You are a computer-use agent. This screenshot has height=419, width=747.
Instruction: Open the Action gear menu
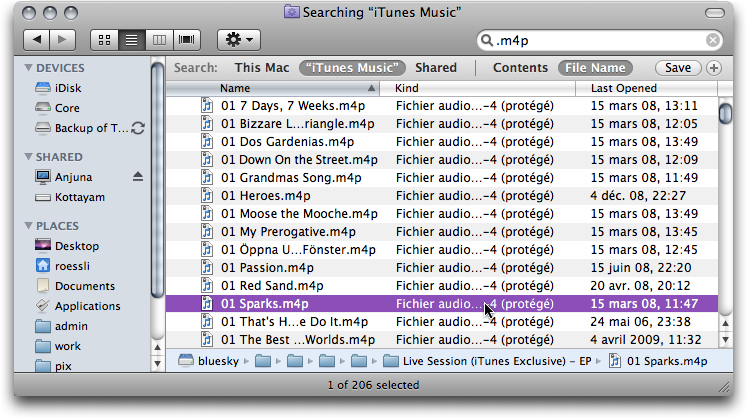click(x=239, y=40)
